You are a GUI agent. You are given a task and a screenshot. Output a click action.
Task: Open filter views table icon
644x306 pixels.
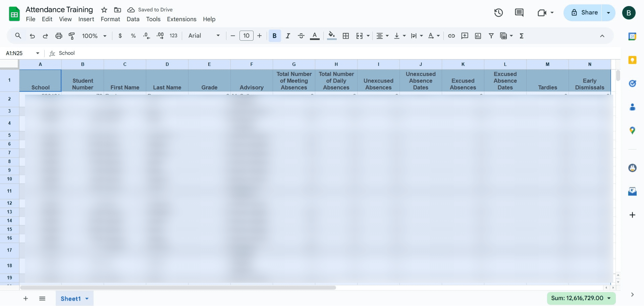(503, 36)
